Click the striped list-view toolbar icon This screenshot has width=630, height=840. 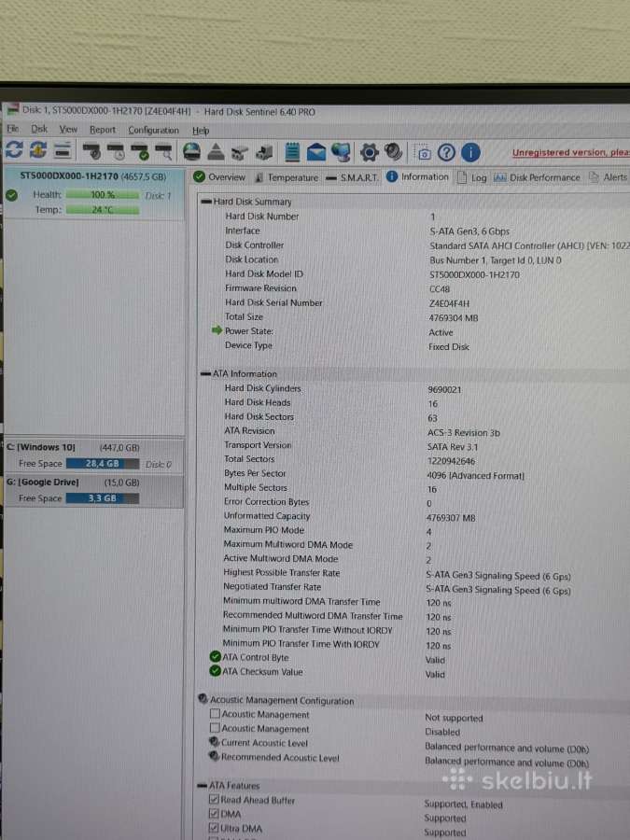tap(63, 150)
